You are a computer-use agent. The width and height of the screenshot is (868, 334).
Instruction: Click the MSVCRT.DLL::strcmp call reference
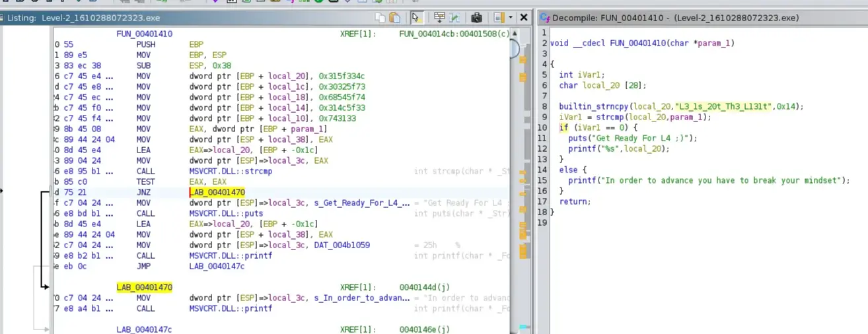click(231, 171)
